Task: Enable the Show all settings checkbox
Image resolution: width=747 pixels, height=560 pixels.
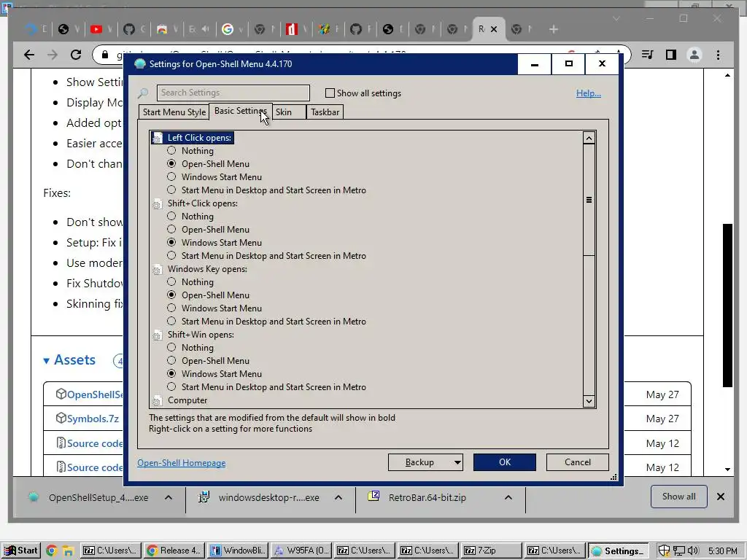Action: tap(330, 93)
